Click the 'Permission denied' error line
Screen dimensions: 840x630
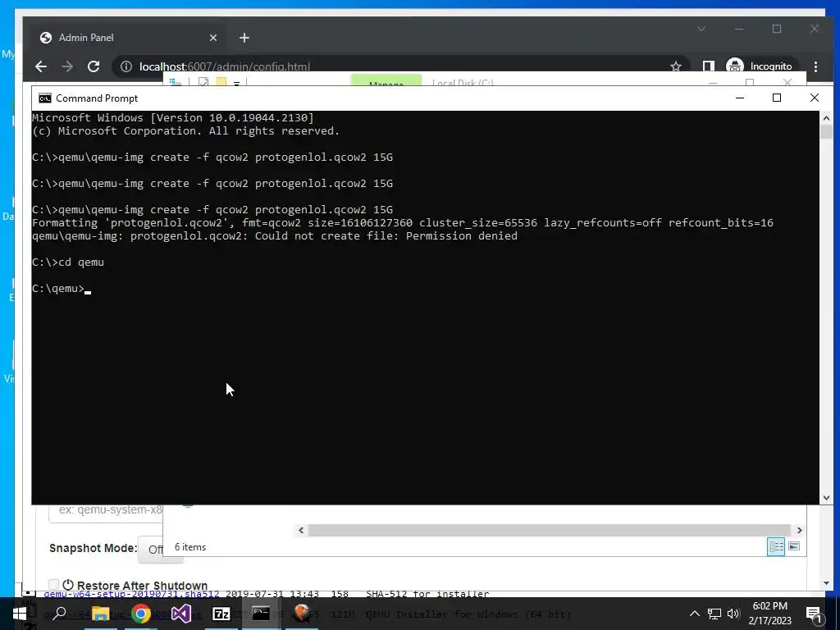pos(275,236)
